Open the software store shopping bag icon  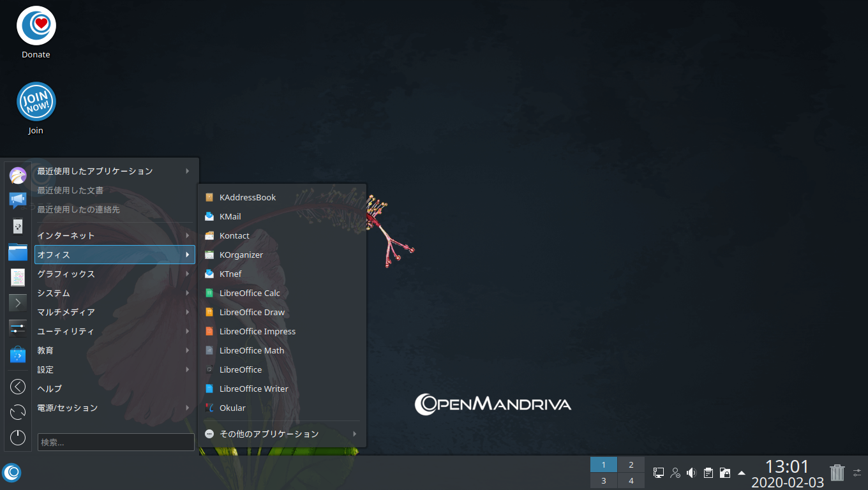tap(18, 354)
